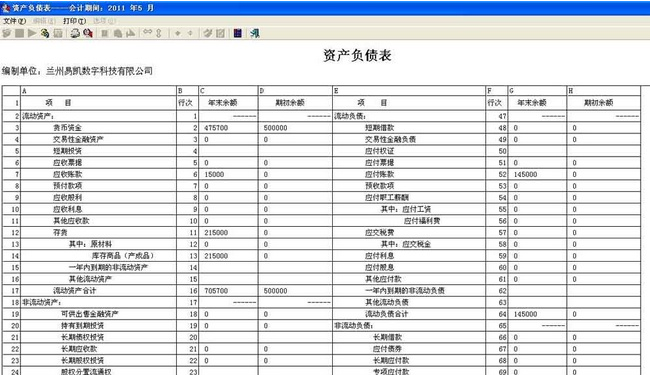This screenshot has width=651, height=375.
Task: Select the 其他应付款 cell
Action: point(409,279)
